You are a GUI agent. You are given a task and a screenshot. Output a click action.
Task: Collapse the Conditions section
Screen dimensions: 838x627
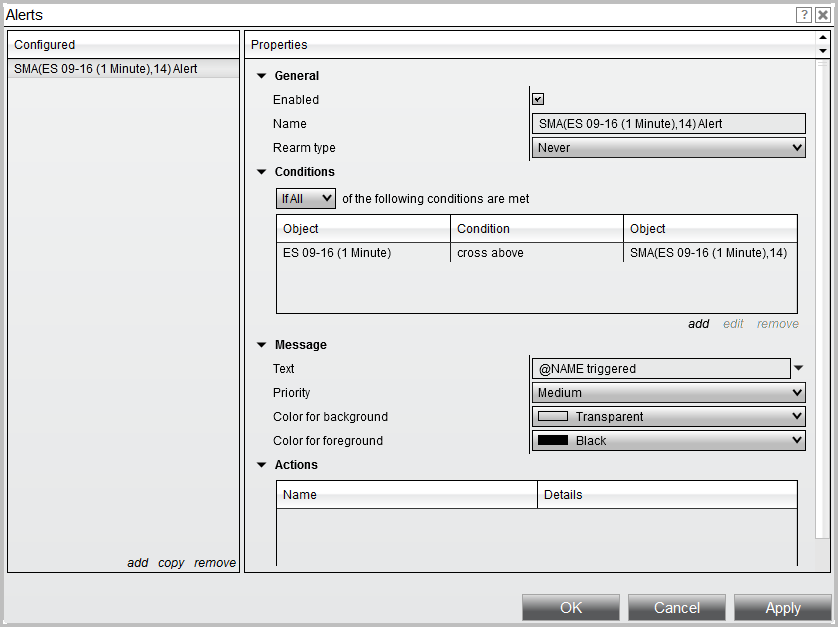(x=261, y=171)
